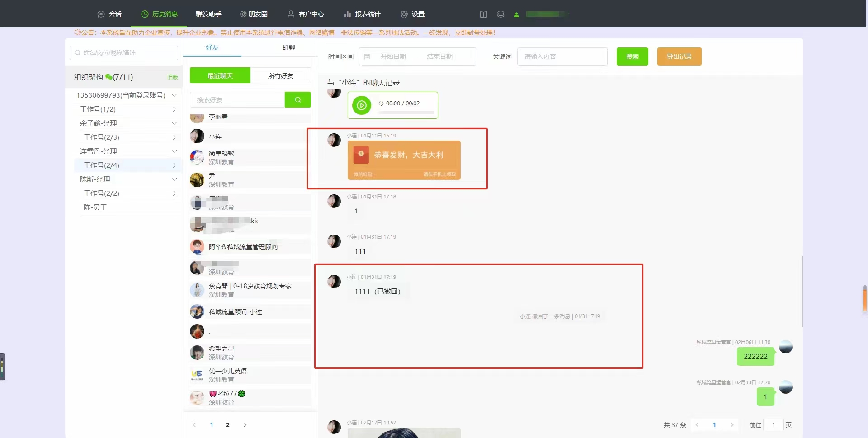Open the 13530699793 account dropdown
The width and height of the screenshot is (868, 438).
175,95
